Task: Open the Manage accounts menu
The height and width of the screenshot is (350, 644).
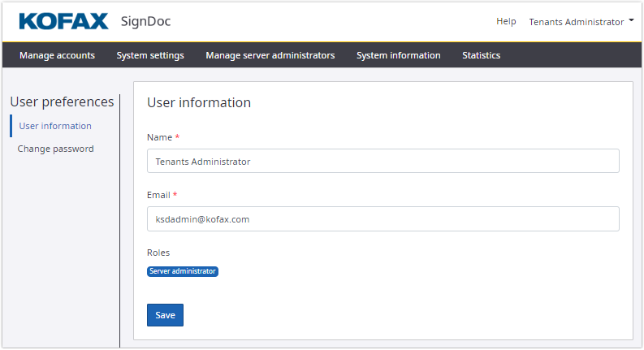Action: pyautogui.click(x=57, y=55)
